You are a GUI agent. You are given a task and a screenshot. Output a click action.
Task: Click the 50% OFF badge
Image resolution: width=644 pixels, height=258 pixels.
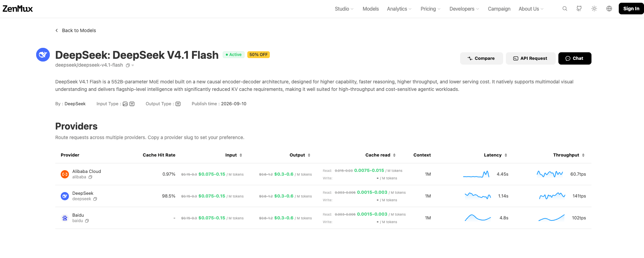[259, 55]
